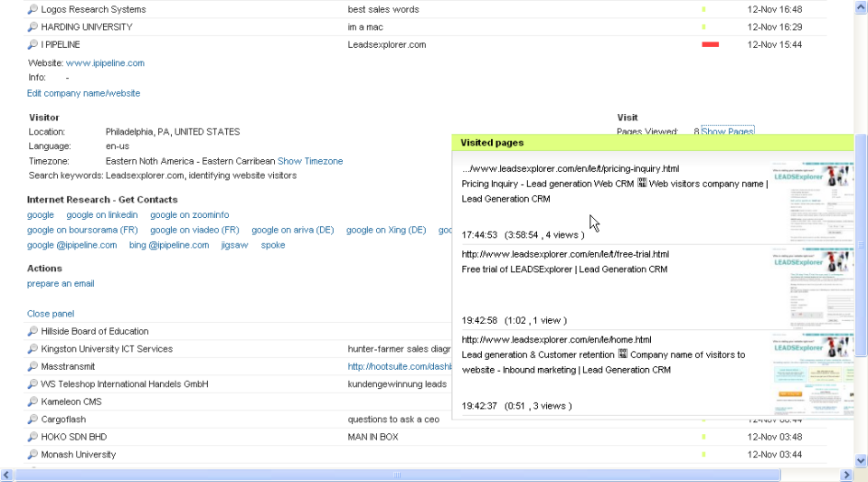Open bing @ipipeline.com link
This screenshot has width=868, height=482.
tap(169, 245)
